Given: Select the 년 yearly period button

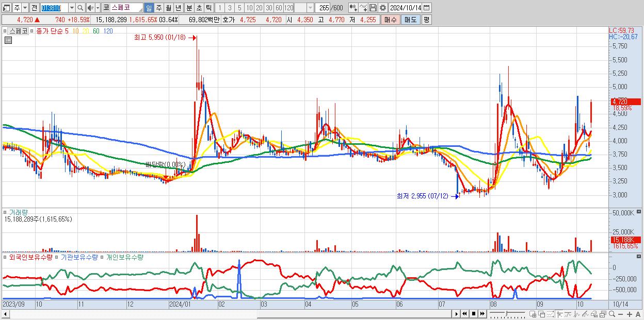Looking at the screenshot, I should (178, 8).
